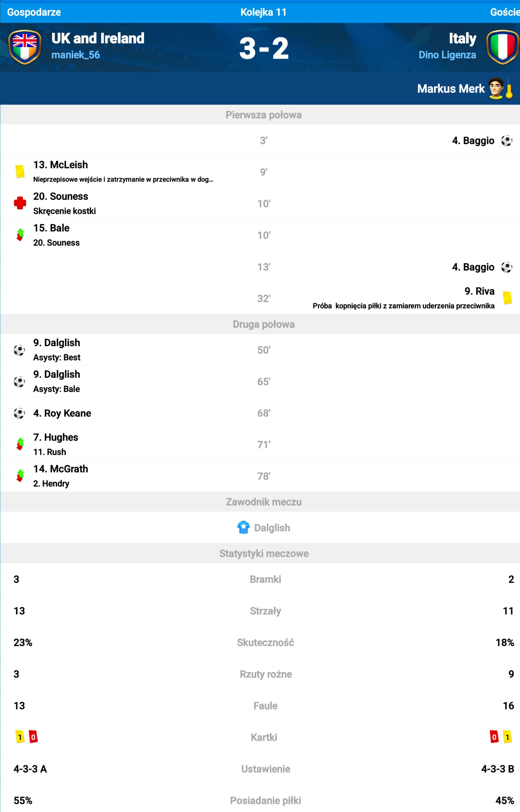The image size is (520, 812).
Task: Click the 50' Dalglish goal entry
Action: (260, 350)
